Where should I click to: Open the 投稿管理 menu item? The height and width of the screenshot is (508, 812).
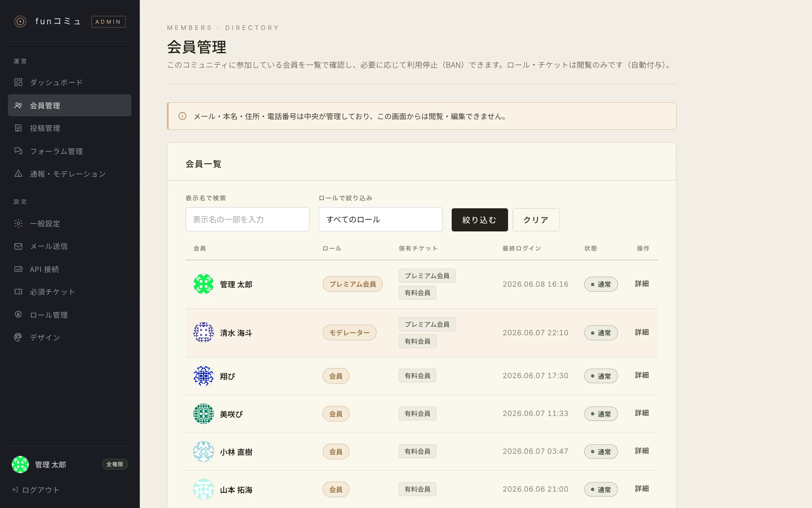coord(69,128)
